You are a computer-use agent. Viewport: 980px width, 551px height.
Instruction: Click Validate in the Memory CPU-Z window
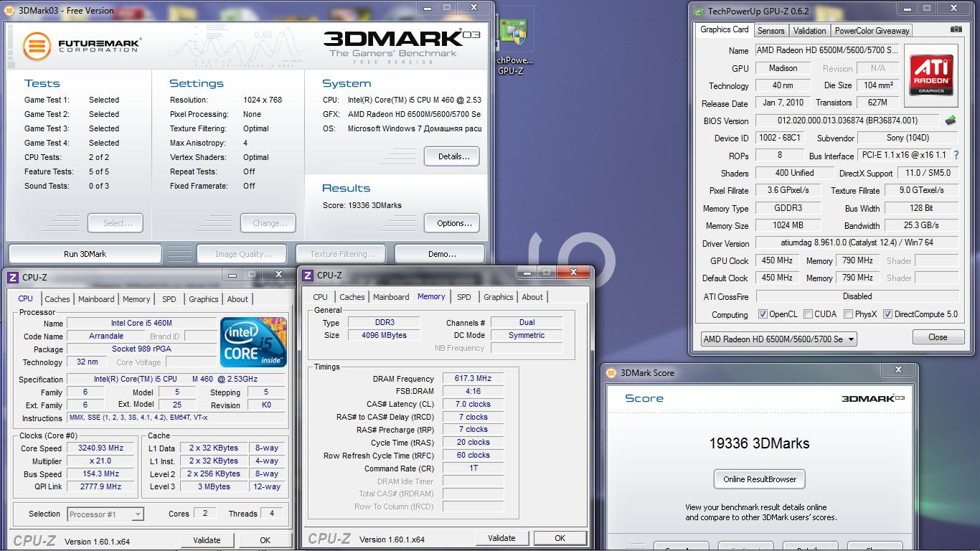pos(501,538)
